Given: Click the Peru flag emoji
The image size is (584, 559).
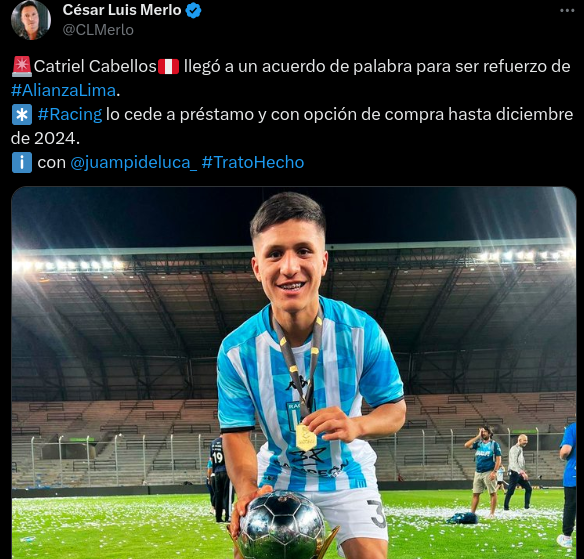Looking at the screenshot, I should tap(168, 66).
